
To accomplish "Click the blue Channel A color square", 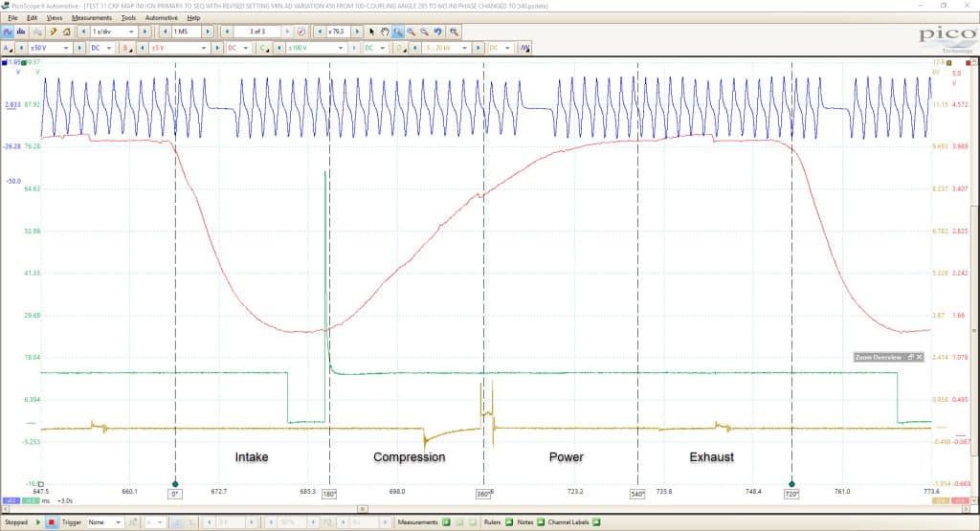I will (5, 62).
